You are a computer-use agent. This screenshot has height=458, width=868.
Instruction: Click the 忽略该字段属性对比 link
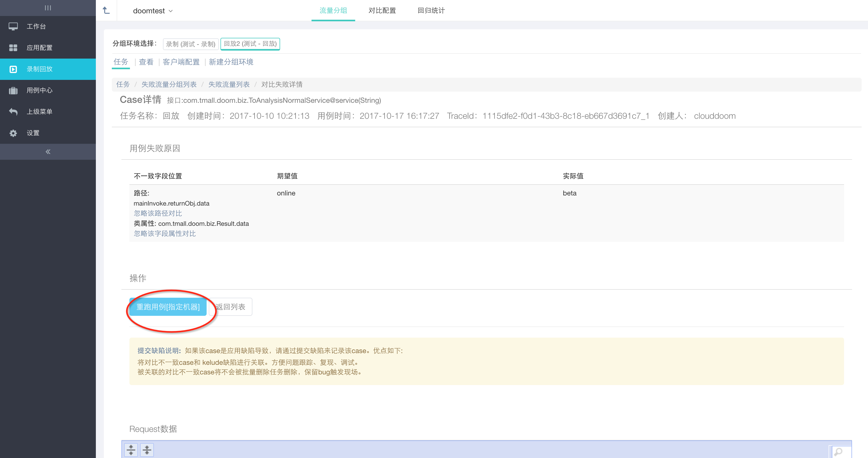[x=165, y=234]
